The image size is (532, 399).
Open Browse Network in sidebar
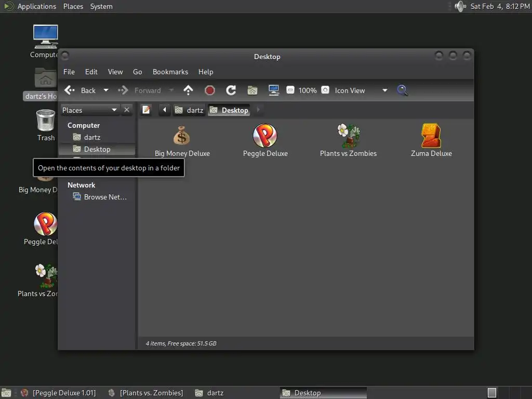(x=97, y=197)
